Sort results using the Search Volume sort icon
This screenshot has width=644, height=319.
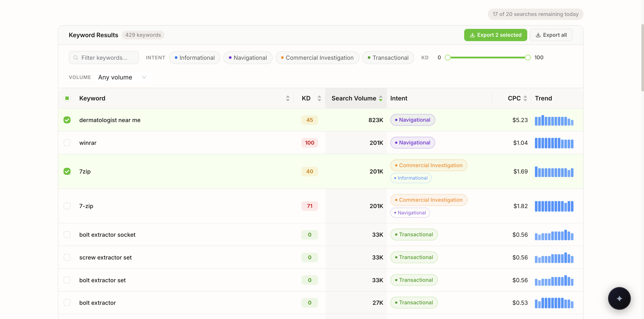[380, 98]
